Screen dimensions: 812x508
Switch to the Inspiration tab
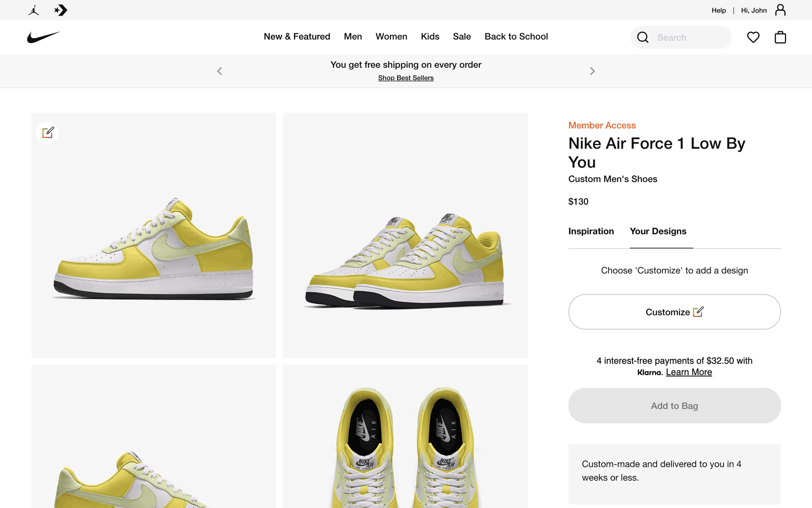point(591,231)
